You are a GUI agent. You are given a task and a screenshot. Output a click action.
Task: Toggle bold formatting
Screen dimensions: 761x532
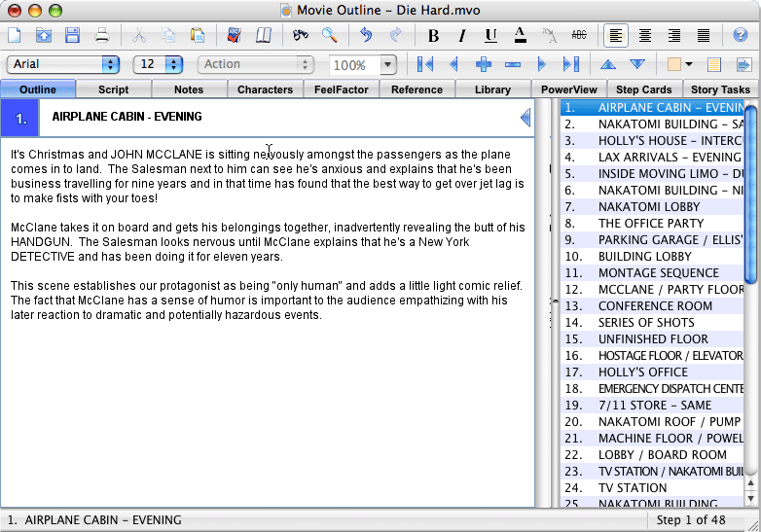[433, 36]
